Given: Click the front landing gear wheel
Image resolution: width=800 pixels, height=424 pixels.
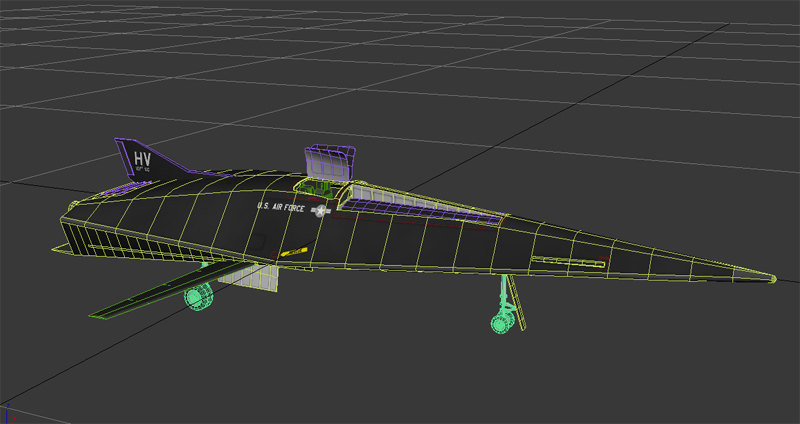Looking at the screenshot, I should [x=502, y=323].
